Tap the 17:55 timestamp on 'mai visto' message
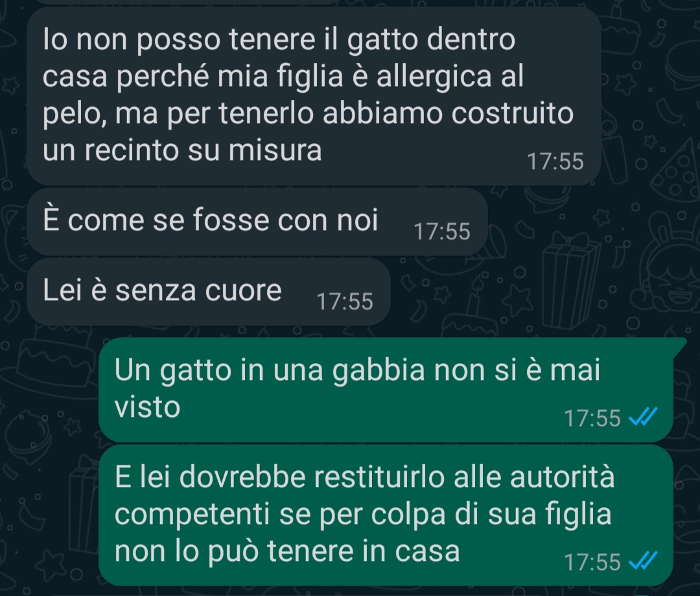This screenshot has width=700, height=596. point(592,418)
